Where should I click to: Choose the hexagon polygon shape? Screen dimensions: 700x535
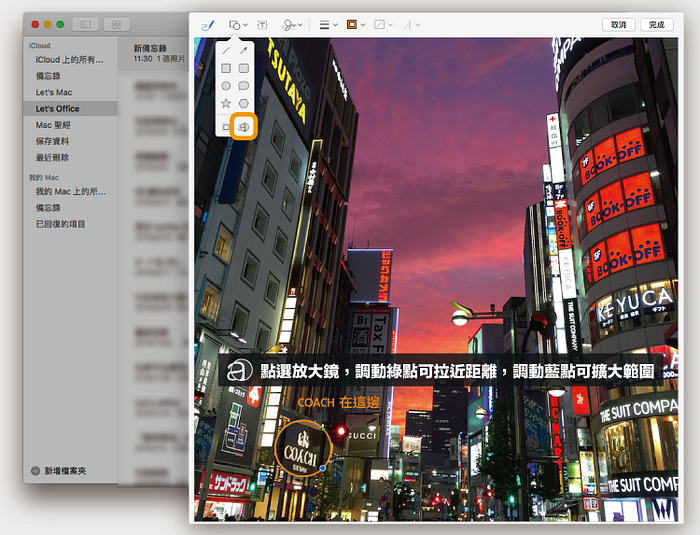[x=243, y=104]
